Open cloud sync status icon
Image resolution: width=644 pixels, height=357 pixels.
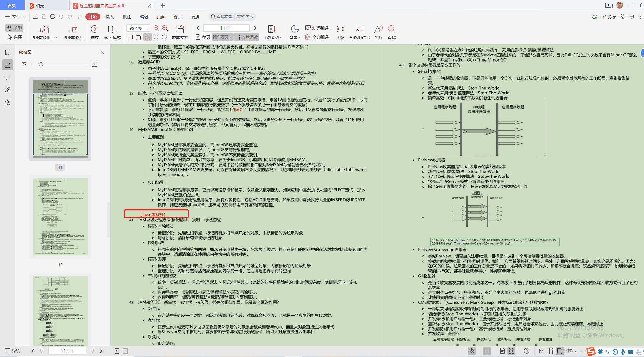click(595, 17)
